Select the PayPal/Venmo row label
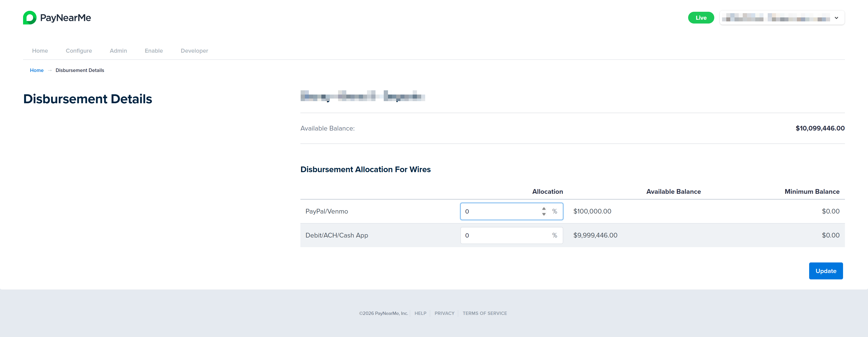Screen dimensions: 868x337 click(327, 211)
